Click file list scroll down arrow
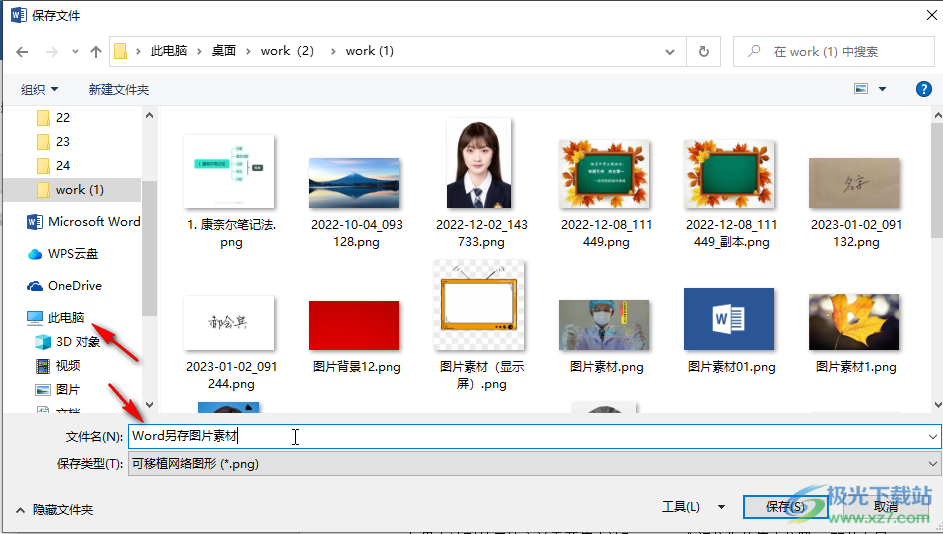Screen dimensions: 943x534 [x=937, y=405]
